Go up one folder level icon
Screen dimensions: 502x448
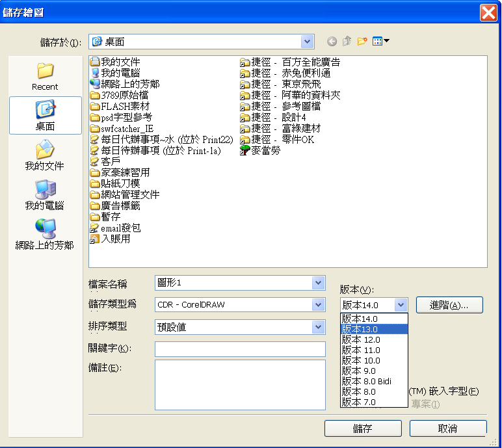click(347, 42)
